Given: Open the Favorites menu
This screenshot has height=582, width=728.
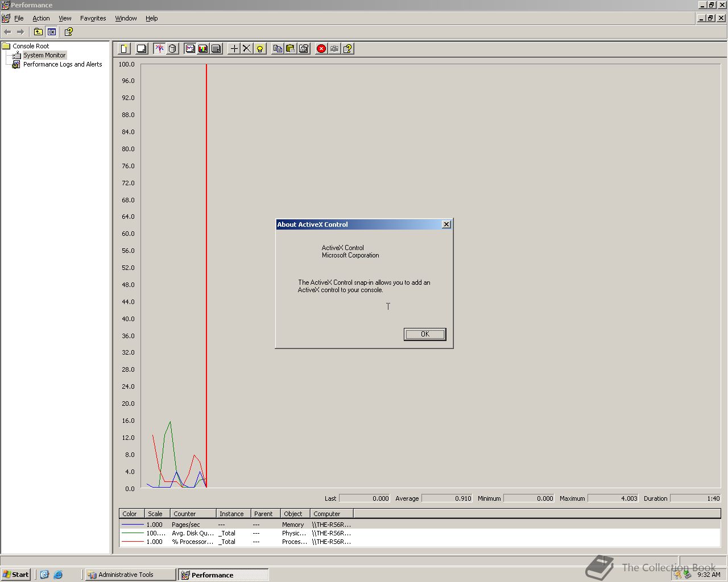Looking at the screenshot, I should click(93, 18).
